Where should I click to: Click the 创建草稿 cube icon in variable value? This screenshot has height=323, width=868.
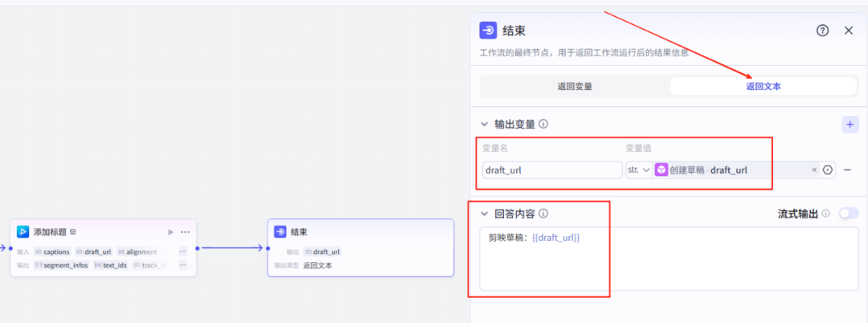click(x=661, y=170)
